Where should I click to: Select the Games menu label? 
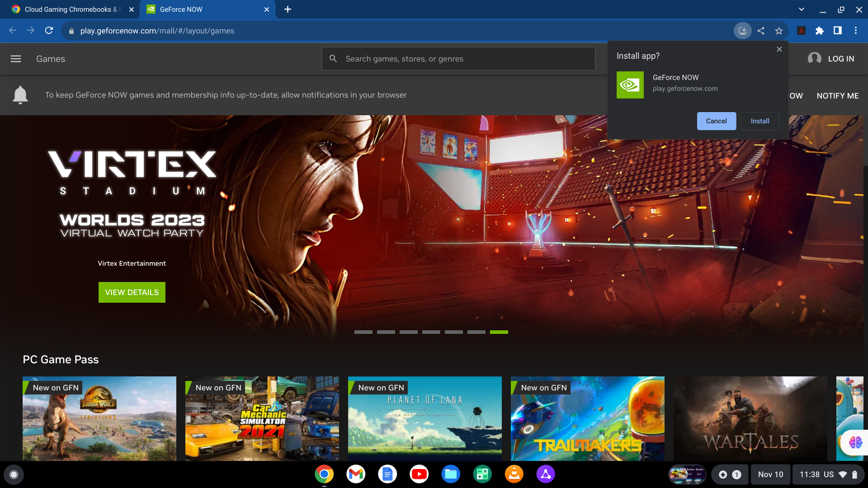pos(50,59)
